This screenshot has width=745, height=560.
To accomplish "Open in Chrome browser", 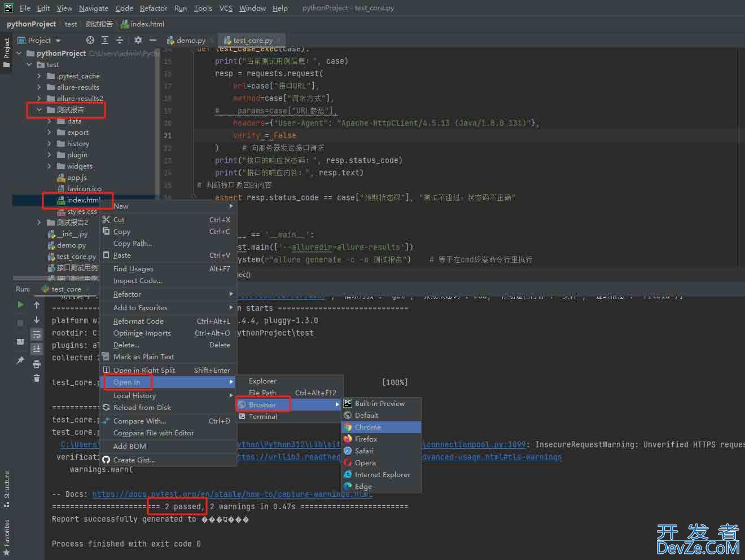I will click(382, 427).
